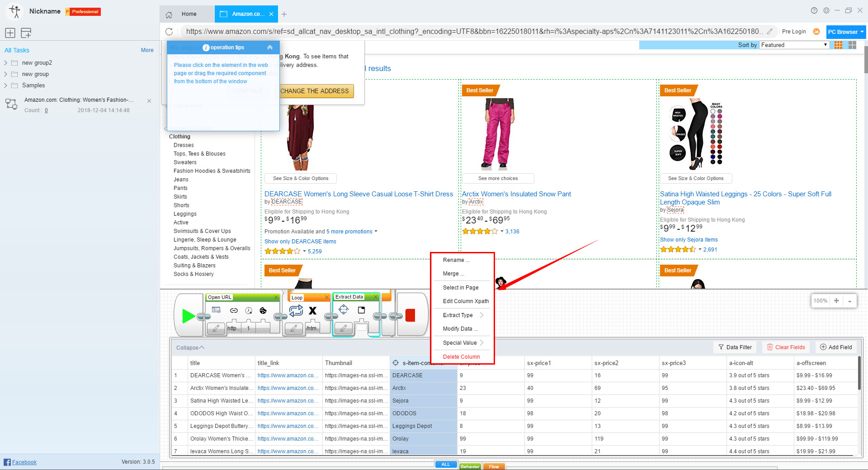The image size is (868, 470).
Task: Click the Pre Login button
Action: tap(794, 32)
